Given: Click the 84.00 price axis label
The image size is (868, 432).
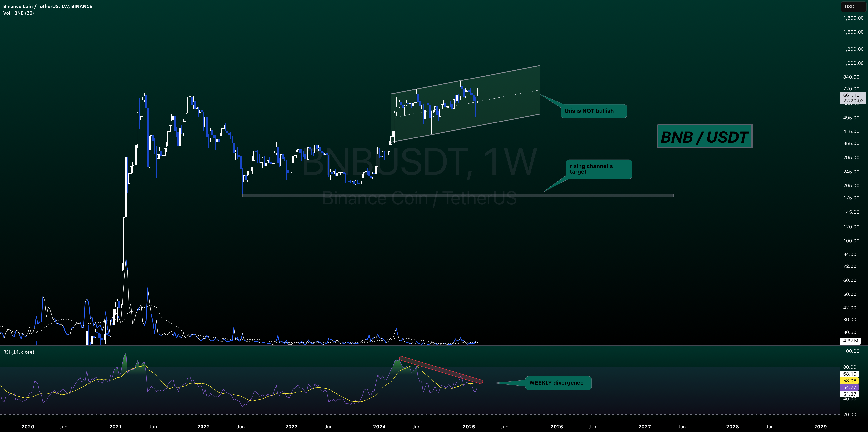Looking at the screenshot, I should 850,254.
